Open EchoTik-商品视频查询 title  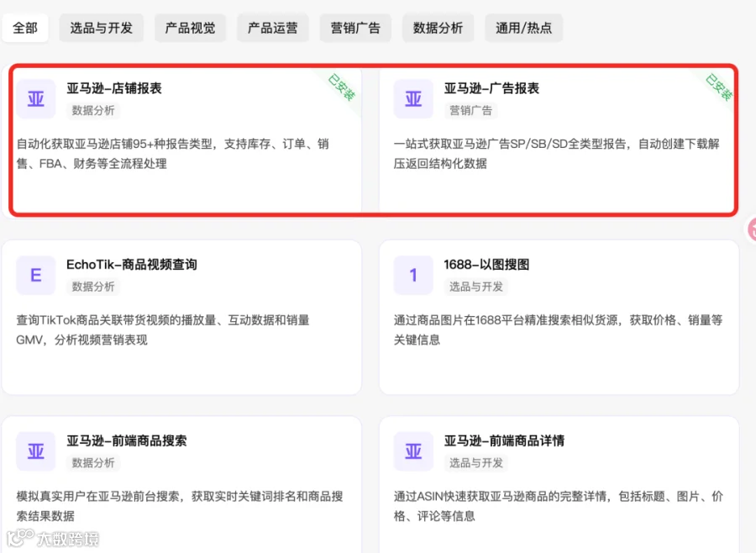pyautogui.click(x=132, y=265)
